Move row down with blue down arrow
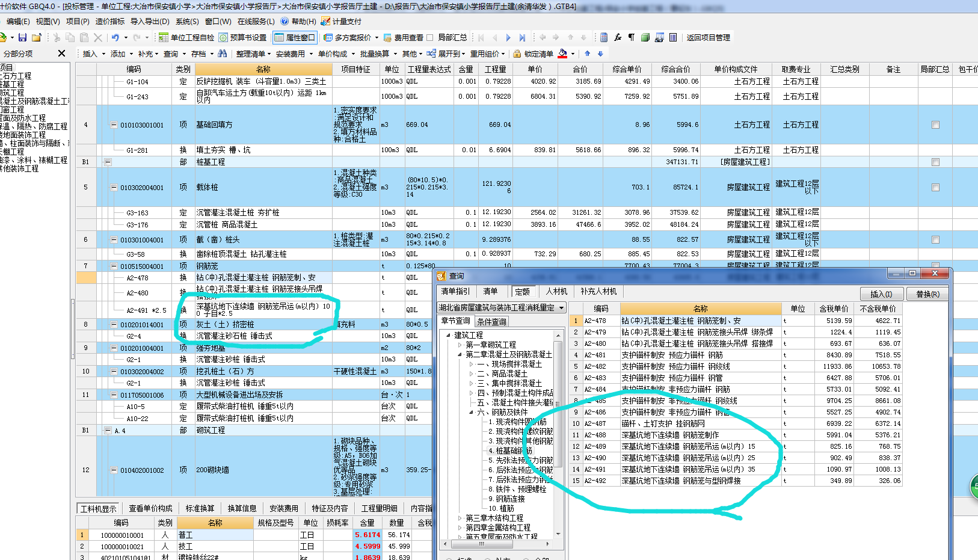Image resolution: width=978 pixels, height=560 pixels. coord(600,54)
